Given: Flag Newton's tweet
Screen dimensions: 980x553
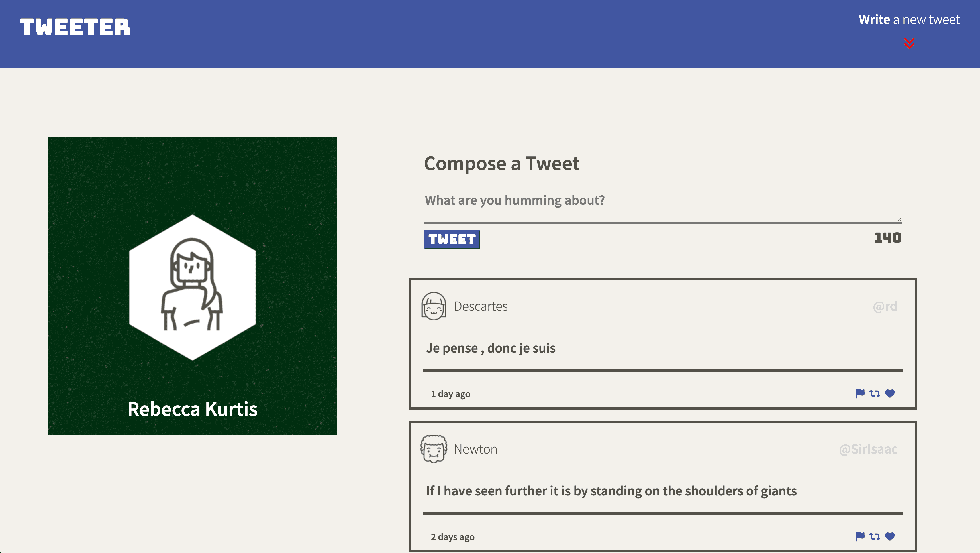Looking at the screenshot, I should (859, 536).
